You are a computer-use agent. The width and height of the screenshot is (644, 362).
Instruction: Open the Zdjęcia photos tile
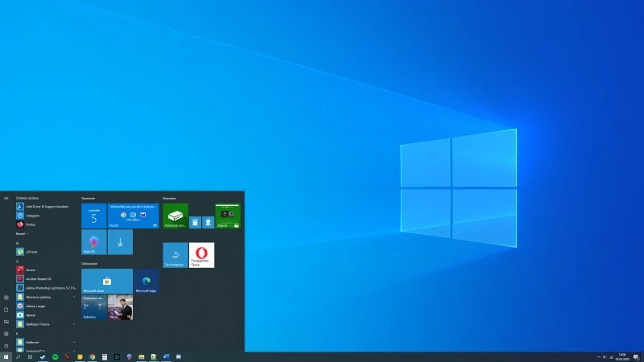(x=228, y=216)
